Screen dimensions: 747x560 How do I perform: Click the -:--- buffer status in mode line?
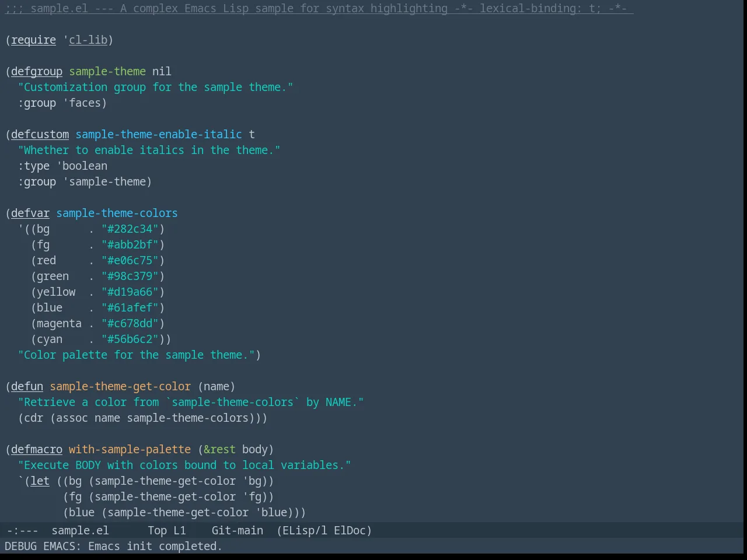point(22,530)
